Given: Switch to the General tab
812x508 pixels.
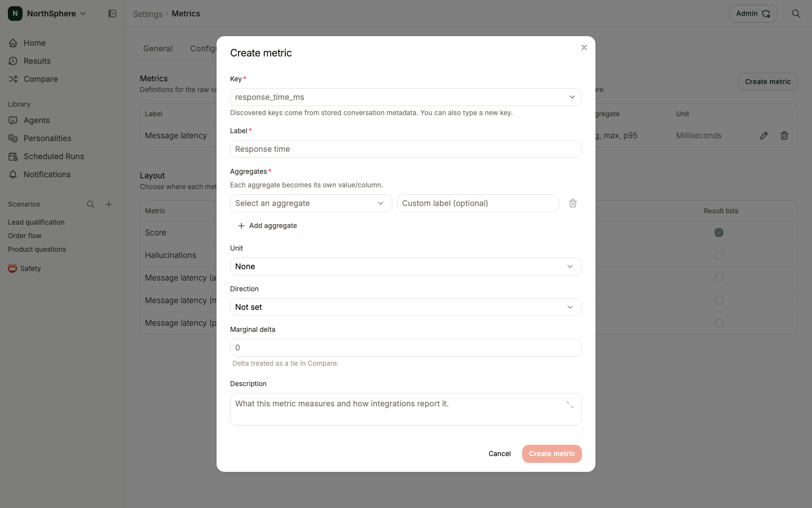Looking at the screenshot, I should 158,49.
